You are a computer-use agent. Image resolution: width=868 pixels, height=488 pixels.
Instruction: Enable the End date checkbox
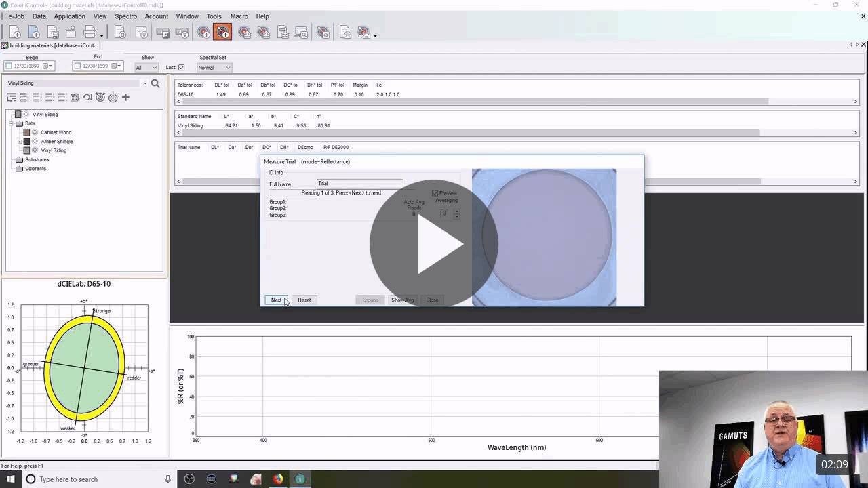pyautogui.click(x=78, y=66)
